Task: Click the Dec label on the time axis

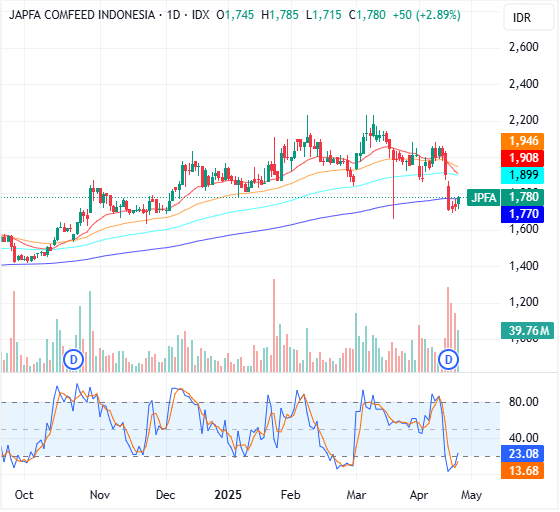Action: pos(166,495)
